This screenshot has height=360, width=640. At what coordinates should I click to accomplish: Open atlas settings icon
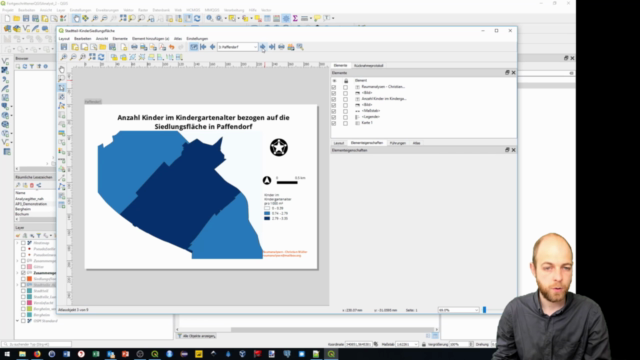(x=300, y=47)
